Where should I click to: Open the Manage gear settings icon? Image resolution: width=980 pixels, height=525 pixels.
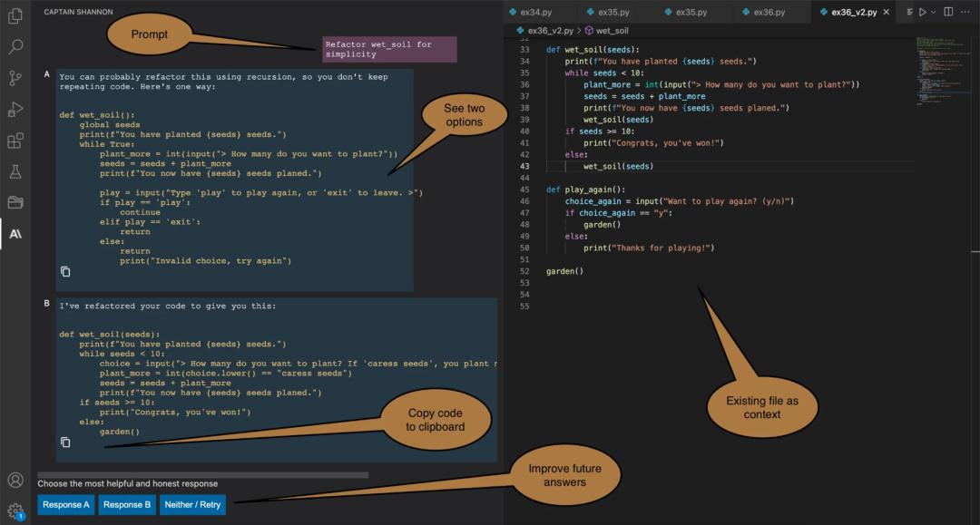coord(15,511)
